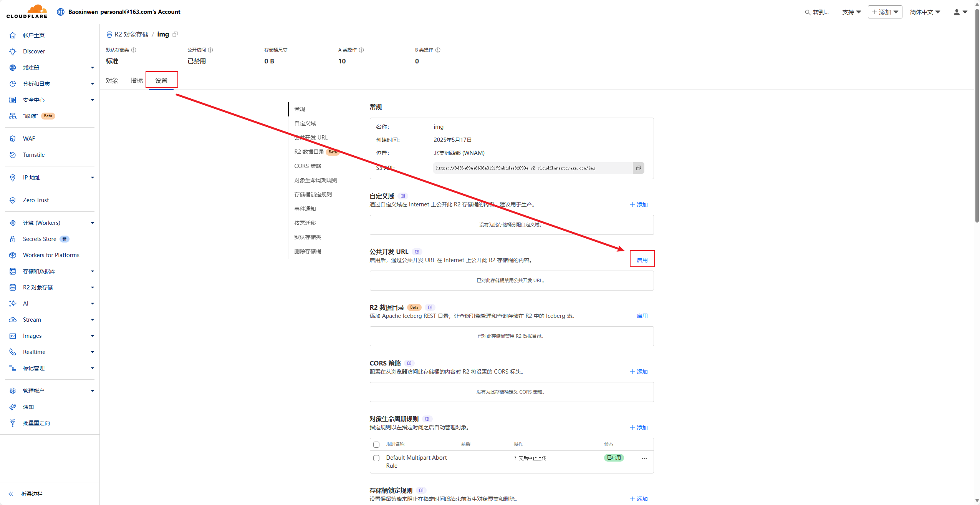Expand 存储和数据库 sidebar menu
Screen dimensions: 980x505
93,271
